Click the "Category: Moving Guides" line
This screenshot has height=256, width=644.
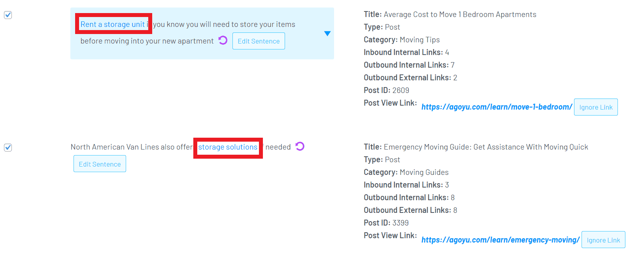click(406, 172)
